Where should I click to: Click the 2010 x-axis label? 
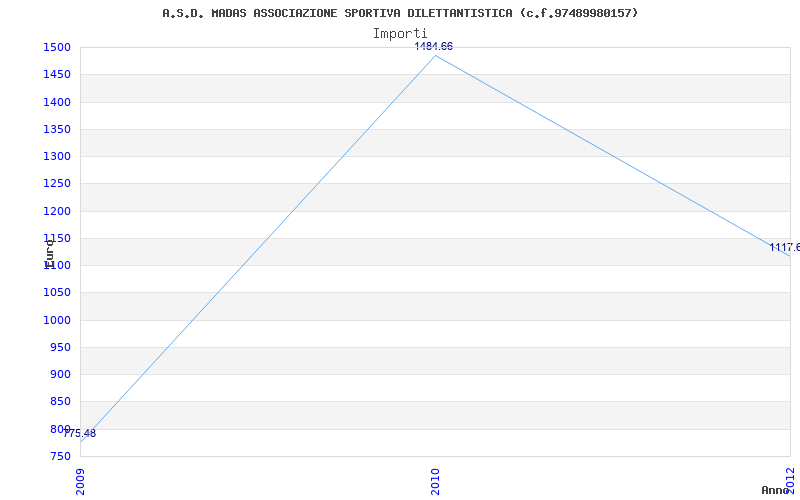click(x=435, y=481)
